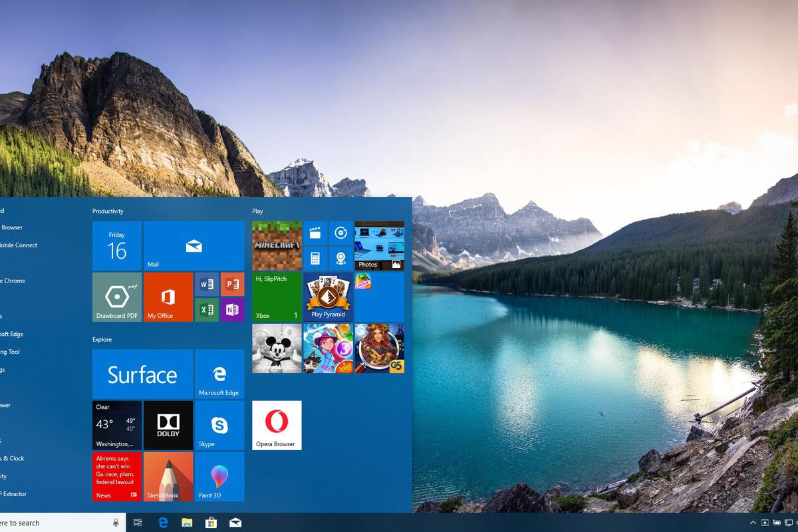Open Mail from the taskbar
798x532 pixels.
point(235,523)
